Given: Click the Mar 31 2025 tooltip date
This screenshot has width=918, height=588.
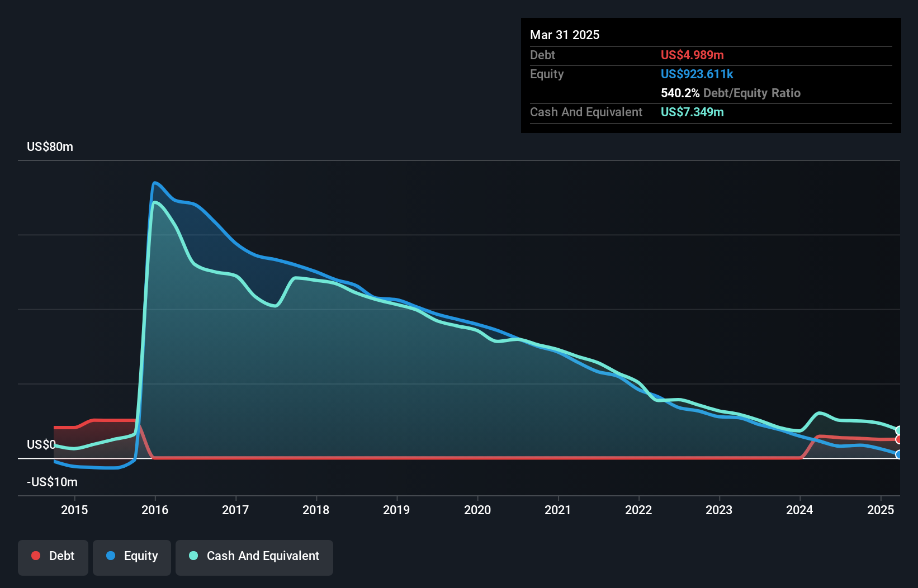Looking at the screenshot, I should tap(565, 35).
